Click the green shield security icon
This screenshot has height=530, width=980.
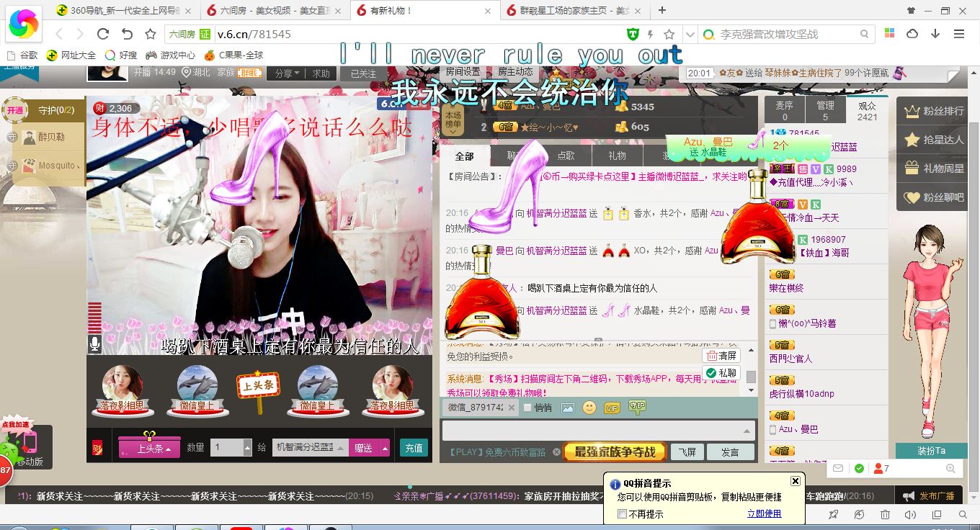[x=633, y=34]
